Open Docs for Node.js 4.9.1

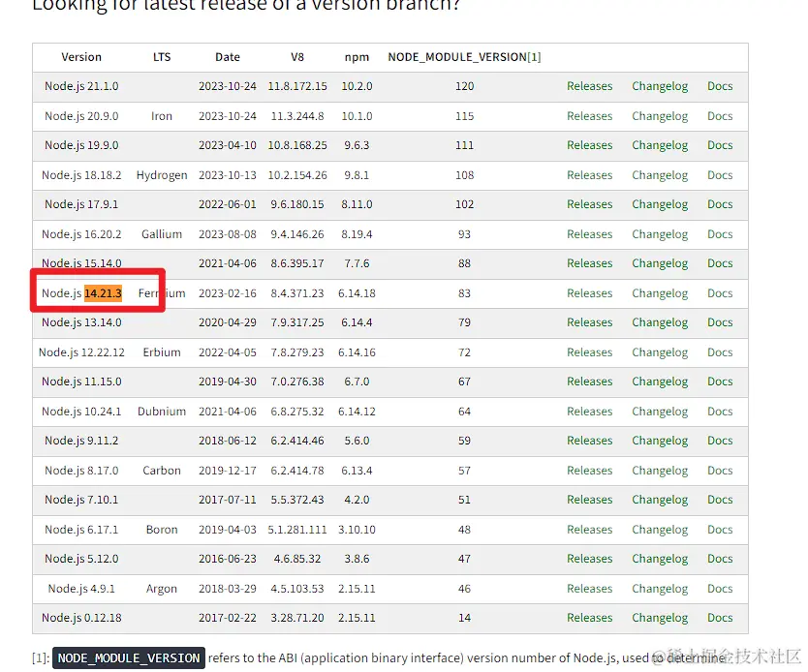coord(720,589)
